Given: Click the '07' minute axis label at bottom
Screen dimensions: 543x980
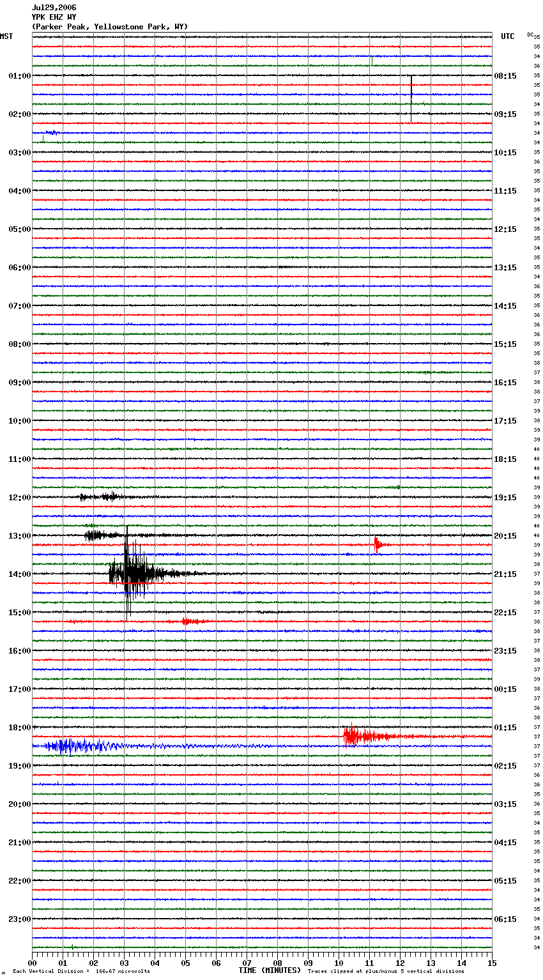Looking at the screenshot, I should (x=247, y=963).
